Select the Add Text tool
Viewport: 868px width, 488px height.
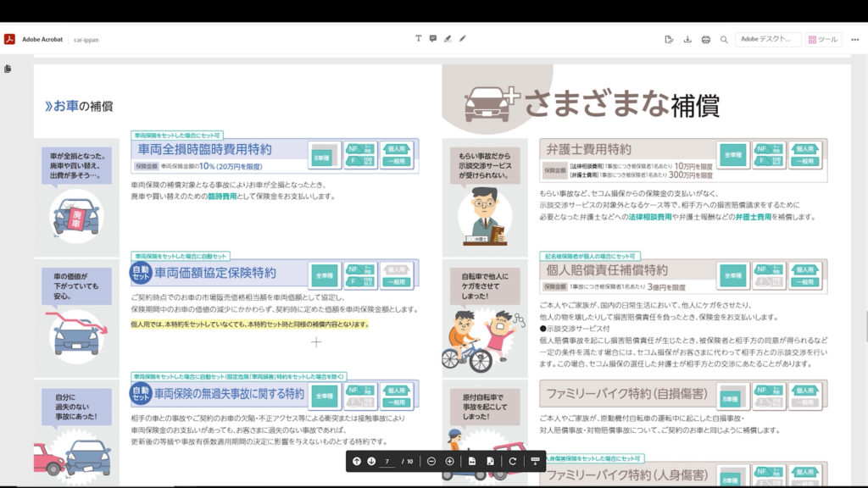pyautogui.click(x=419, y=39)
